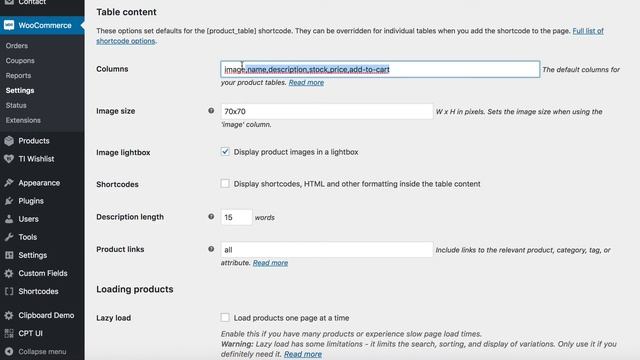
Task: Click the Shortcodes brackets icon
Action: click(x=9, y=291)
